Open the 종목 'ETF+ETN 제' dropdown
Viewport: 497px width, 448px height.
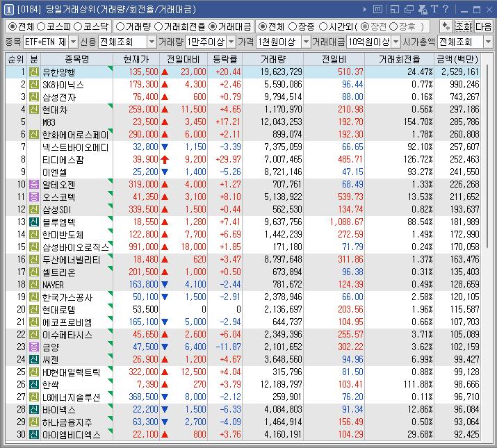[x=73, y=42]
